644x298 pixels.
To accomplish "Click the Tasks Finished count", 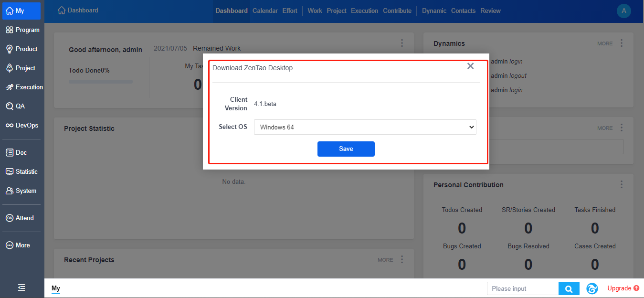I will pos(595,228).
